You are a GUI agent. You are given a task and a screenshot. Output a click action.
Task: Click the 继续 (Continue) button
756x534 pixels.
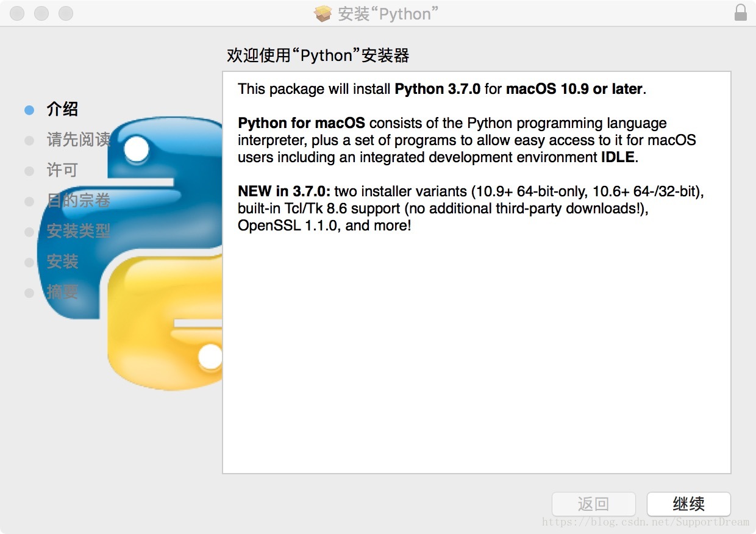pyautogui.click(x=688, y=504)
